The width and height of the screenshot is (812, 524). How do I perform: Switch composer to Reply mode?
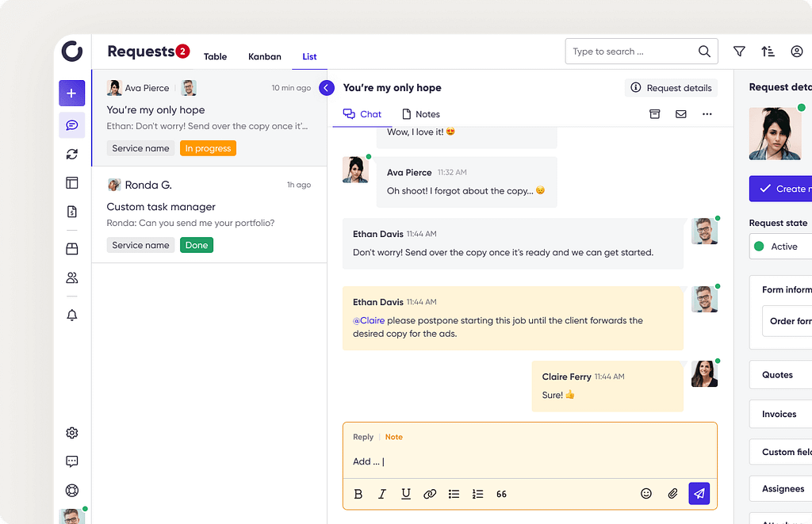tap(363, 437)
